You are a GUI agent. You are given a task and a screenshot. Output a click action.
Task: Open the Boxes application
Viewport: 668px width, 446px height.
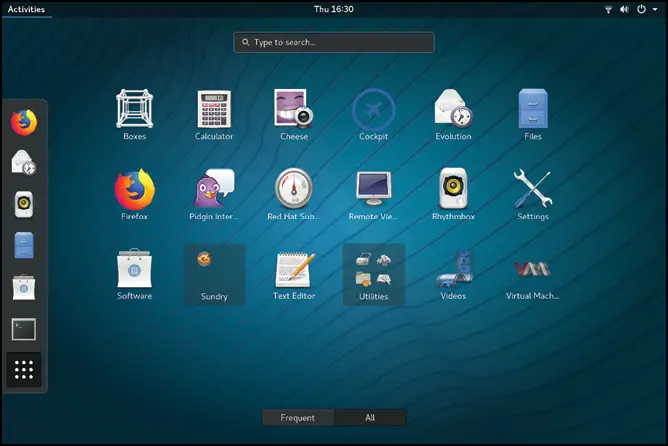pyautogui.click(x=134, y=110)
